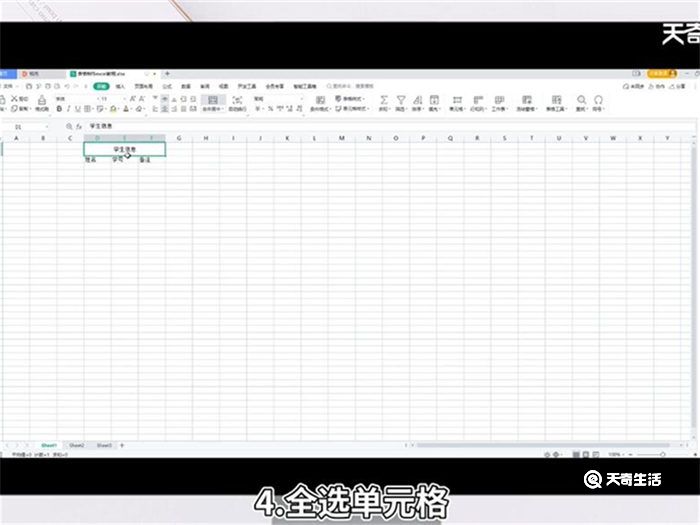Click the Bold formatting icon
This screenshot has width=700, height=525.
tap(59, 109)
